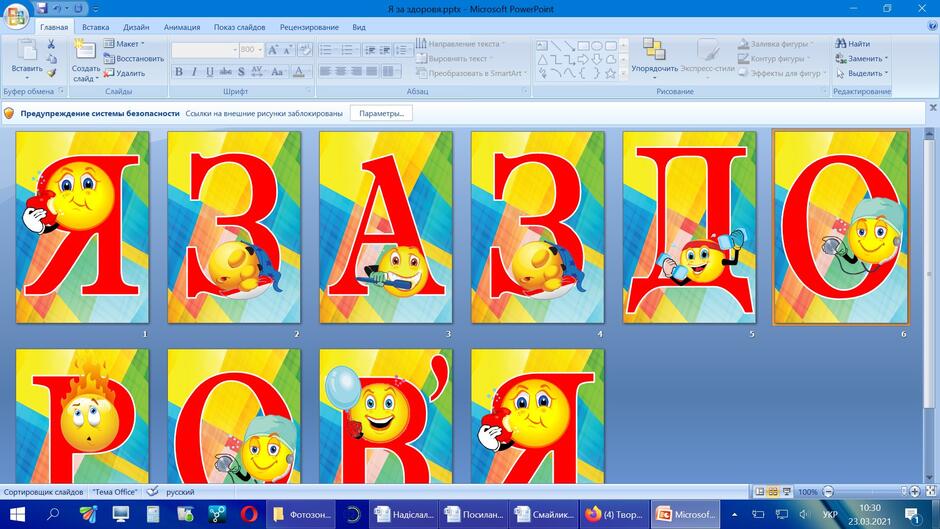Pick the five-point star shape
This screenshot has height=529, width=940.
[610, 73]
